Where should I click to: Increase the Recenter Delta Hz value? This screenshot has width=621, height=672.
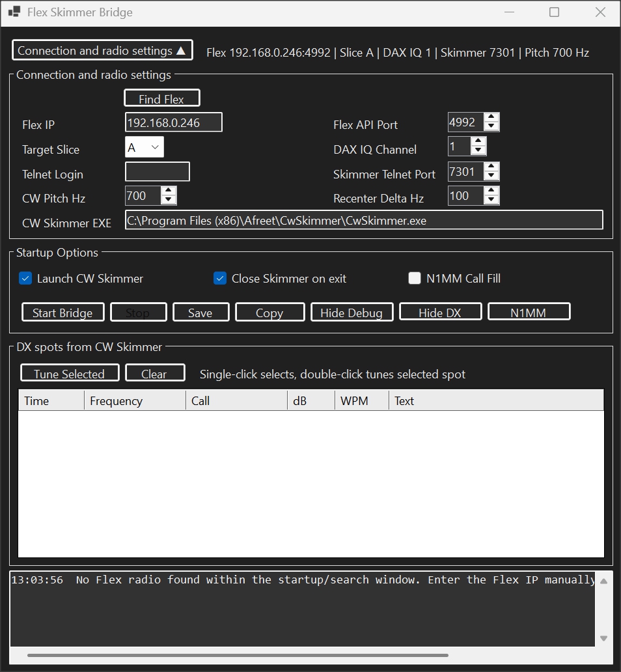pos(491,191)
